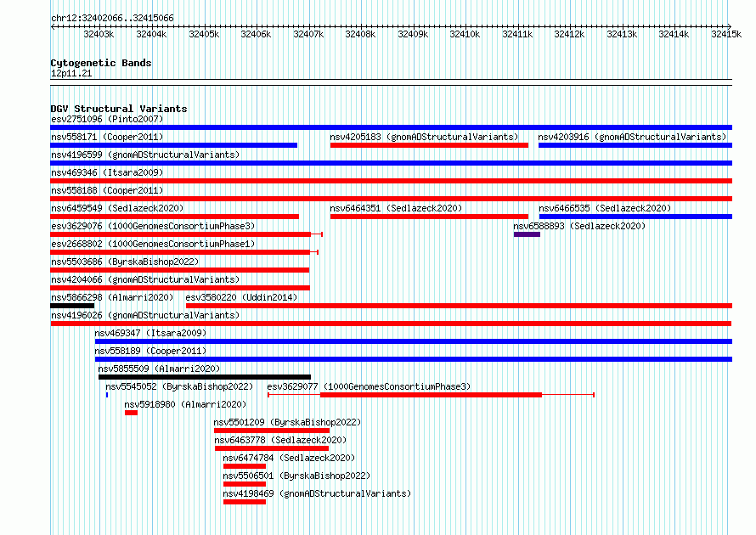Click nsv5503686 (ByrskaBishop2022) label
Image resolution: width=756 pixels, height=535 pixels.
coord(125,262)
